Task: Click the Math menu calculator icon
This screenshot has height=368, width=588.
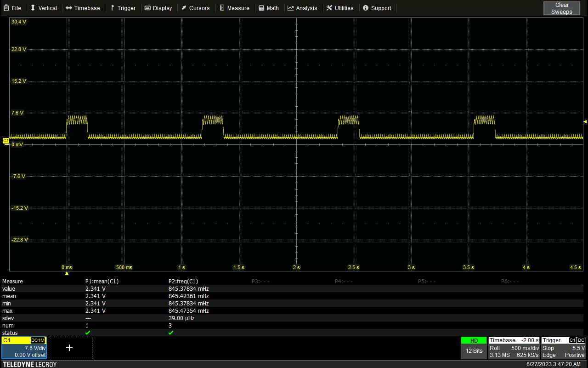Action: coord(261,8)
